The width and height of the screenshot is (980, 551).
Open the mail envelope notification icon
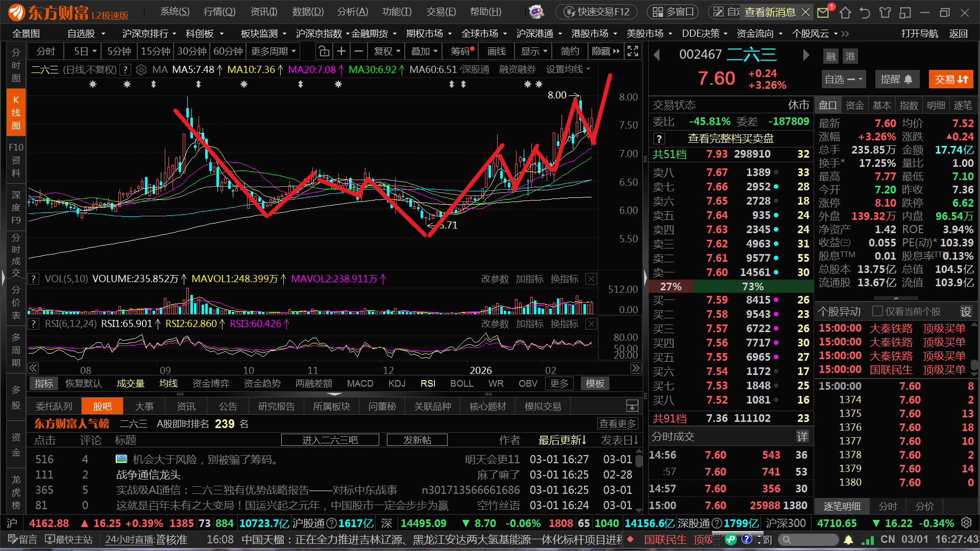[x=823, y=12]
